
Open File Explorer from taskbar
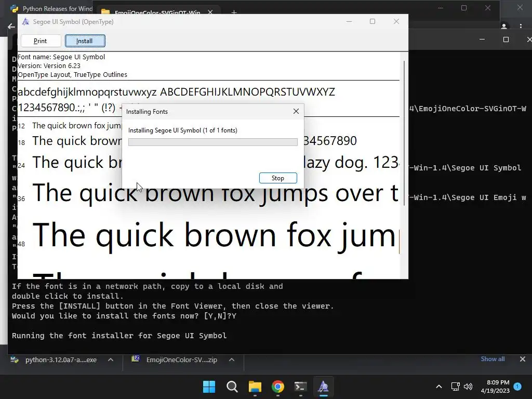255,387
